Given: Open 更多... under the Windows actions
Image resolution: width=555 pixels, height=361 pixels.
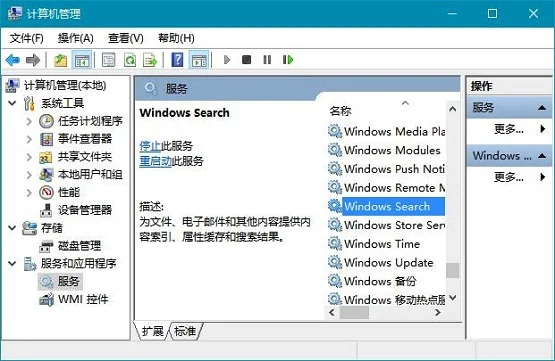Looking at the screenshot, I should (509, 177).
